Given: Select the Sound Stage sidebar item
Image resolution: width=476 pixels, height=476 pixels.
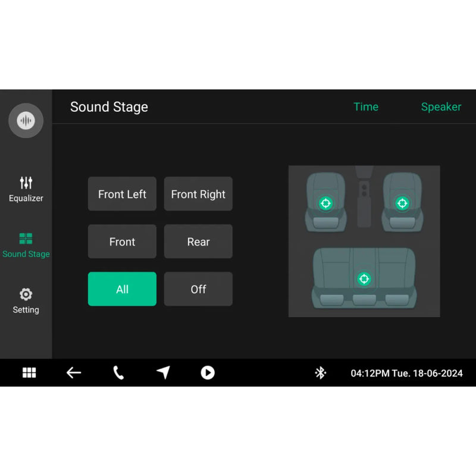Looking at the screenshot, I should (x=26, y=245).
